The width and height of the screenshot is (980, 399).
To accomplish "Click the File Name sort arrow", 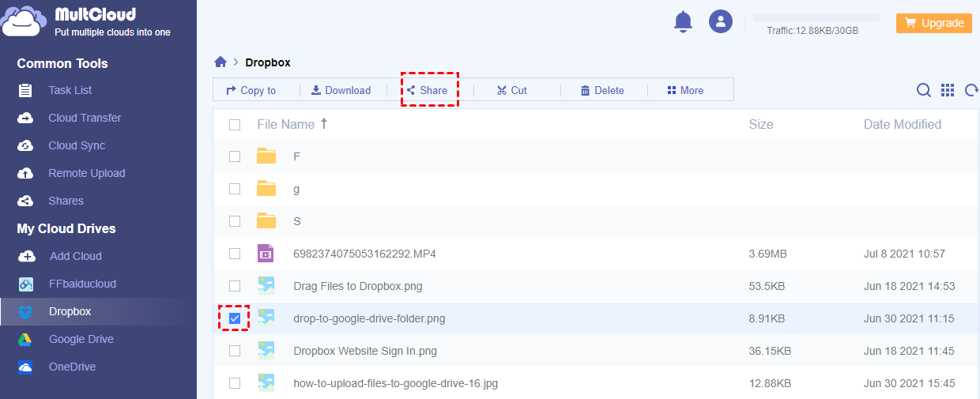I will pos(323,123).
